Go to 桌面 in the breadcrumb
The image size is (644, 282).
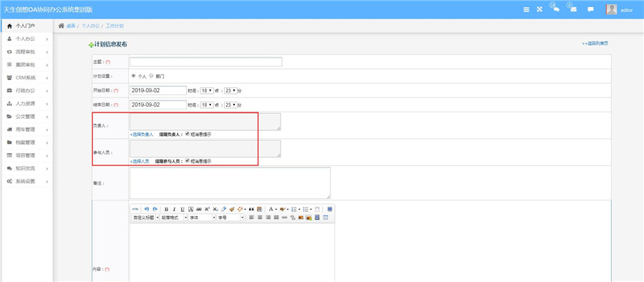click(x=71, y=26)
